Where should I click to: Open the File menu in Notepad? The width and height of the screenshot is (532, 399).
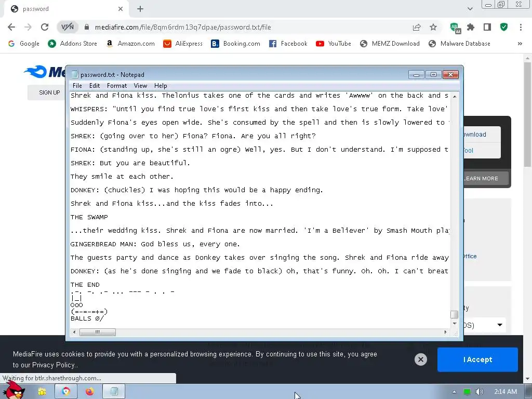click(77, 86)
